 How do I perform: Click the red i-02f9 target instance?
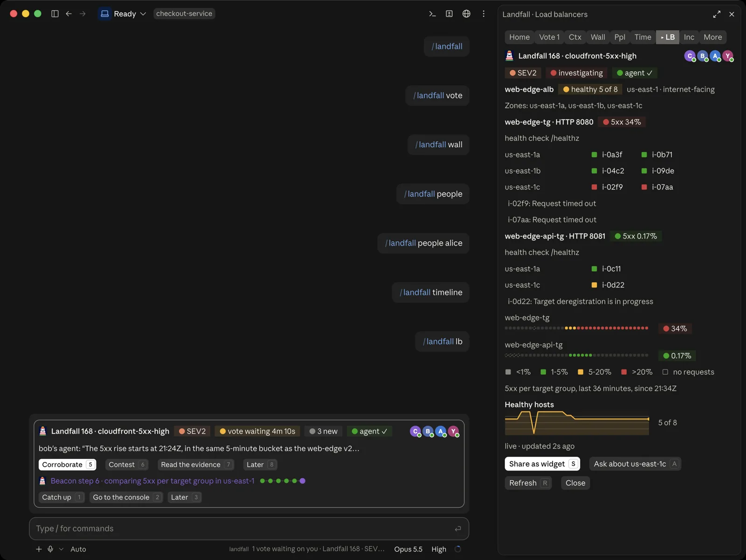pyautogui.click(x=607, y=187)
